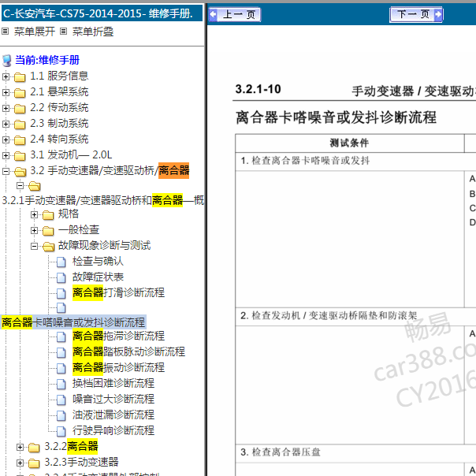Expand the 3.2.3手动变速器 node
The width and height of the screenshot is (476, 476).
tap(20, 463)
